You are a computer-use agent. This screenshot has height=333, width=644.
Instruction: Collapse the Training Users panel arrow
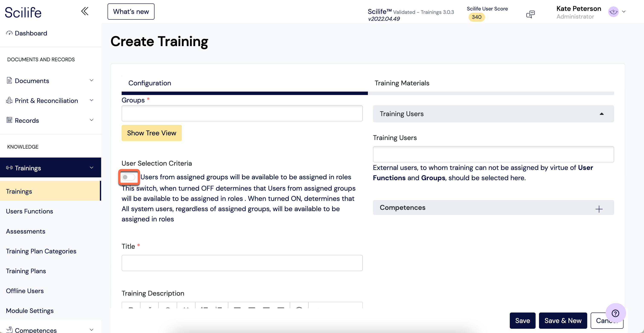[x=602, y=114]
